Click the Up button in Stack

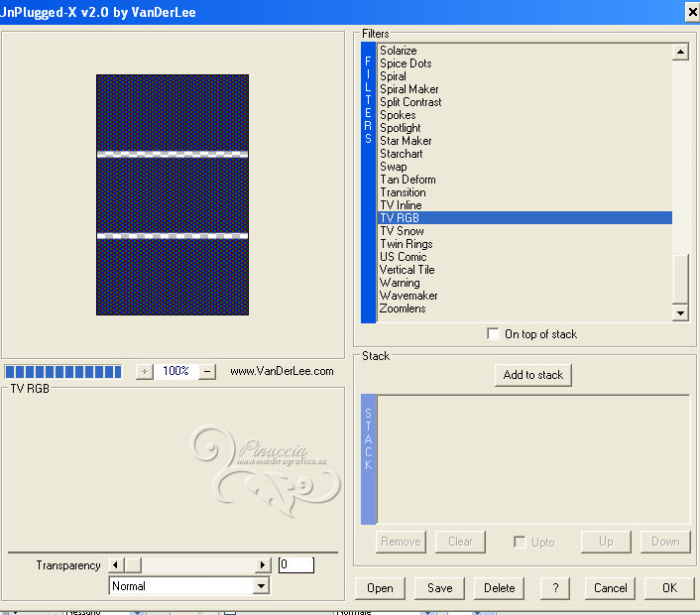[606, 542]
